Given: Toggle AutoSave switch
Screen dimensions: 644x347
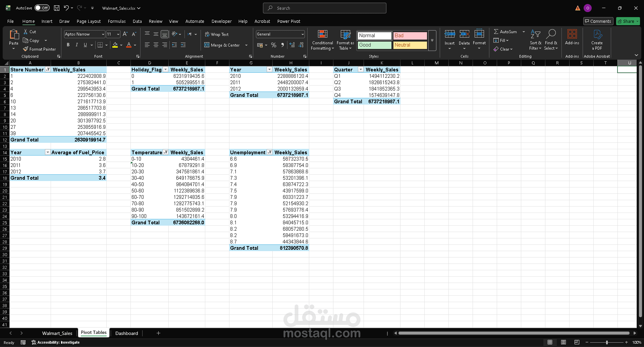Looking at the screenshot, I should [42, 8].
